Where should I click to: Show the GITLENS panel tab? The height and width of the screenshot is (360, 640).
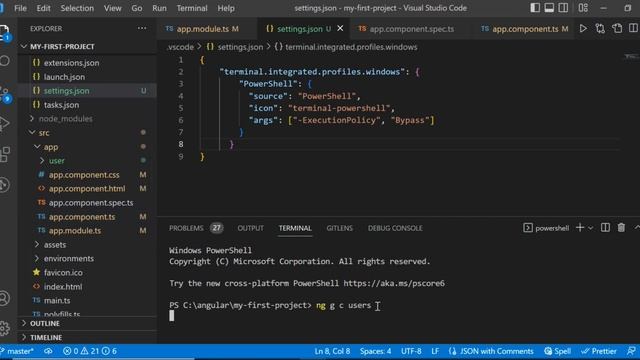coord(340,228)
